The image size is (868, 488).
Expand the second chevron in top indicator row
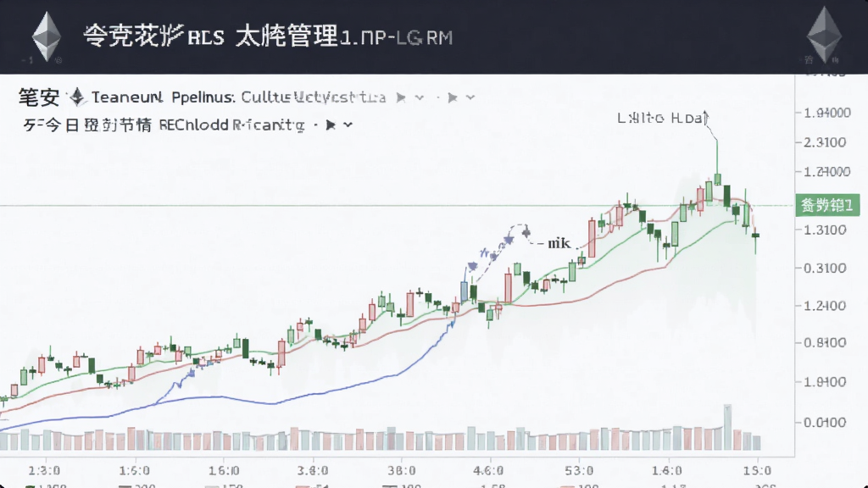470,98
